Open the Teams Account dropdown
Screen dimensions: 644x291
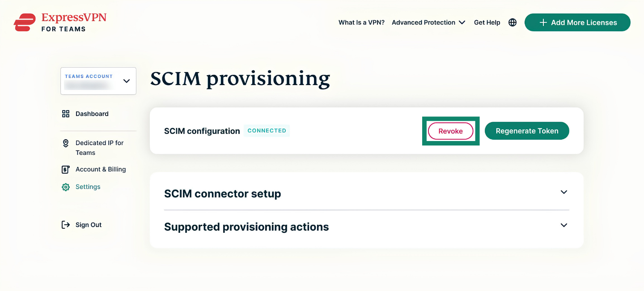[98, 81]
